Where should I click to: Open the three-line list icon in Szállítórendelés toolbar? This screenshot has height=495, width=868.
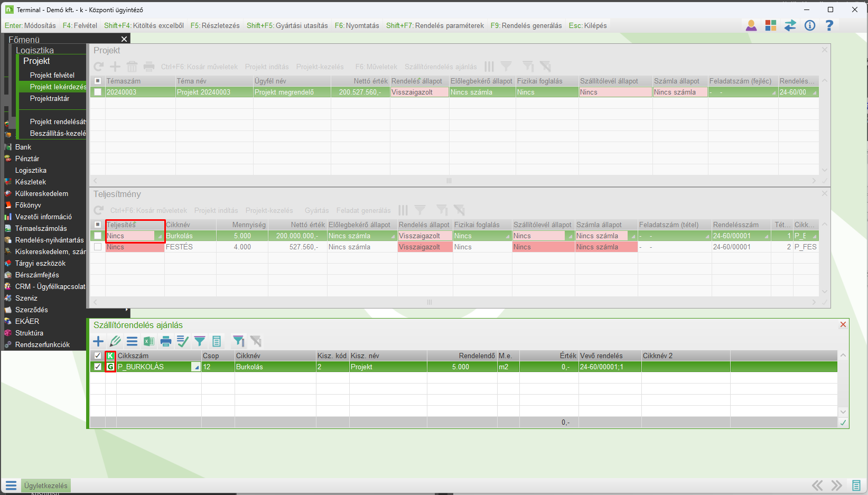(132, 341)
